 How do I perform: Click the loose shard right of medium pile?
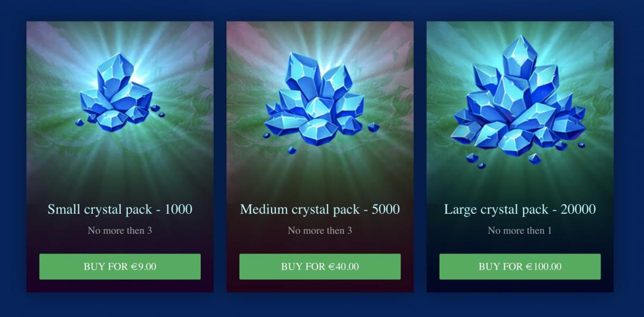click(x=373, y=127)
